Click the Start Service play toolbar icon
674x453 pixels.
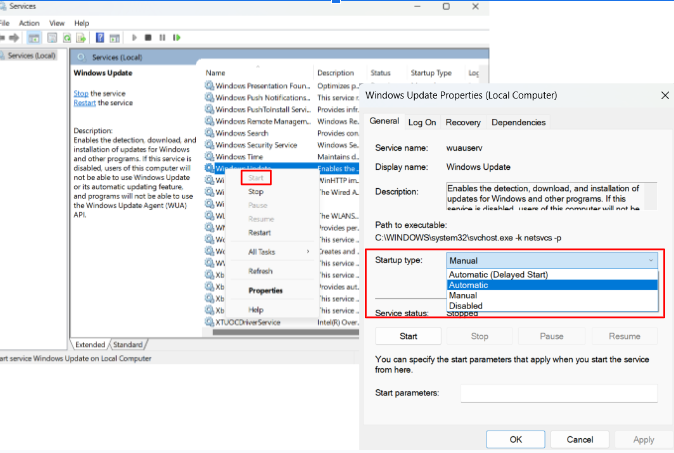[134, 38]
